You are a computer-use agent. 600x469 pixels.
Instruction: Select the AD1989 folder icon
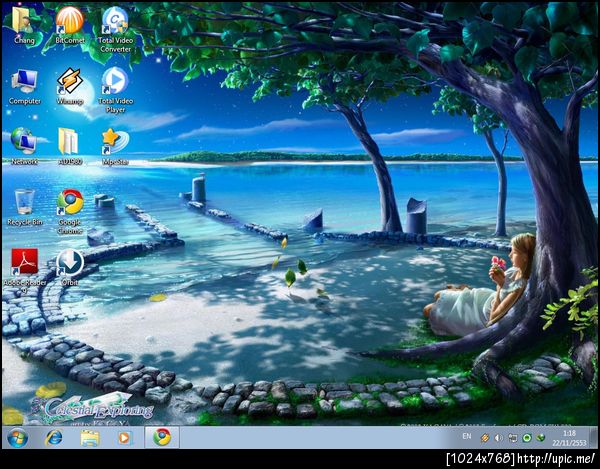tap(70, 147)
